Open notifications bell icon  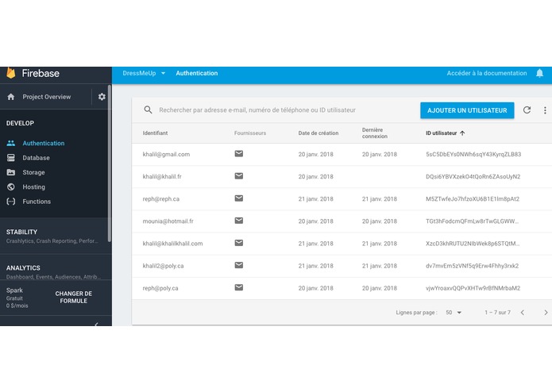(539, 73)
